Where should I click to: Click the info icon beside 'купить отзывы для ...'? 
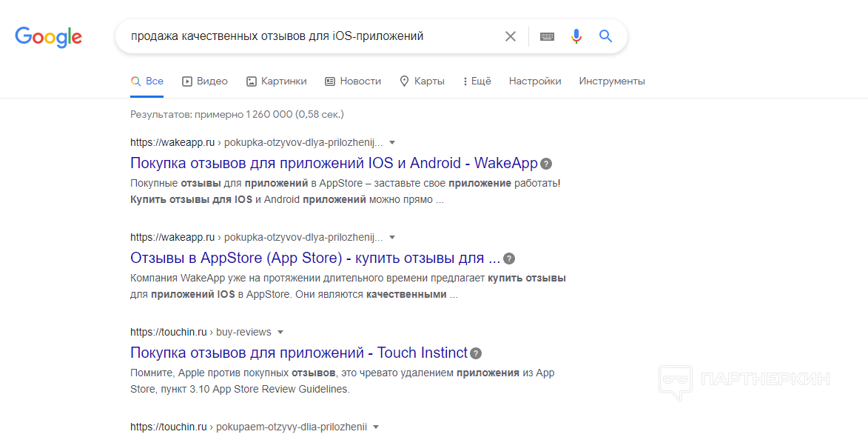(x=509, y=259)
